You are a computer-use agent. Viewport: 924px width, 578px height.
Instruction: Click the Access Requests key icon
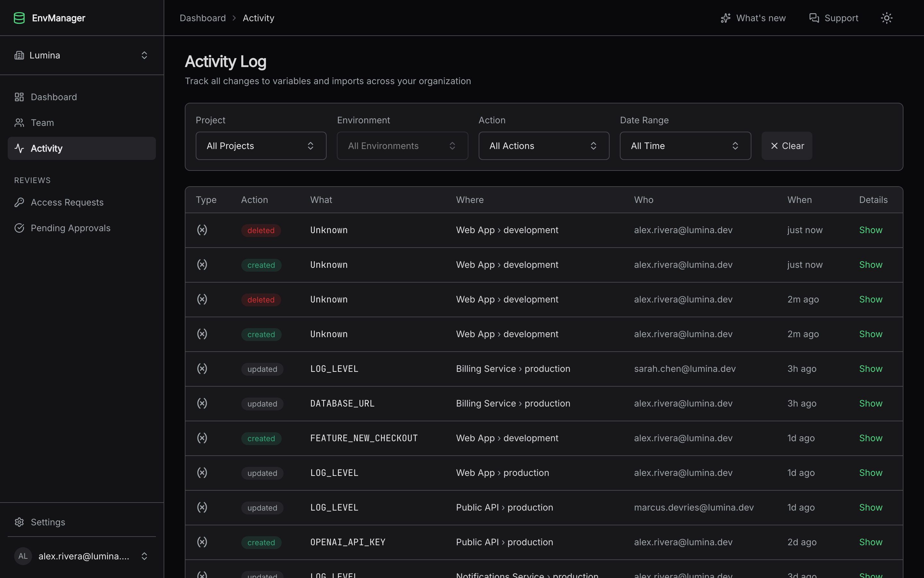(19, 202)
